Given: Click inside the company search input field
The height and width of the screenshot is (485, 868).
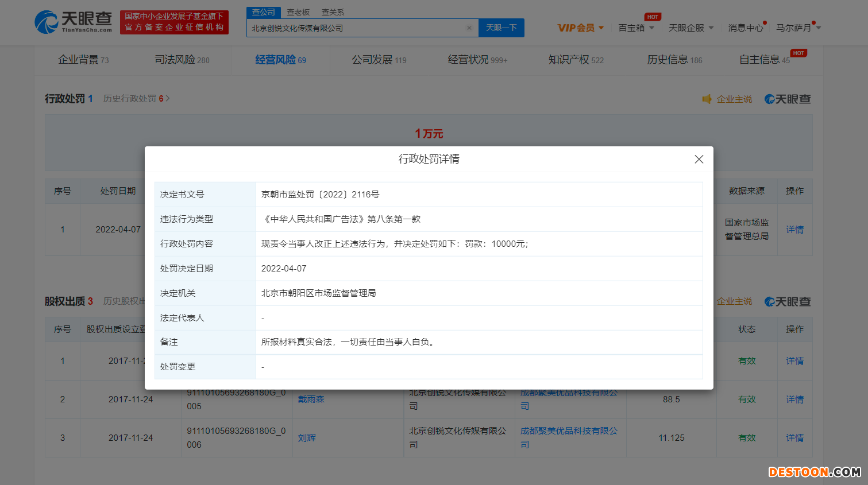Looking at the screenshot, I should pyautogui.click(x=356, y=28).
